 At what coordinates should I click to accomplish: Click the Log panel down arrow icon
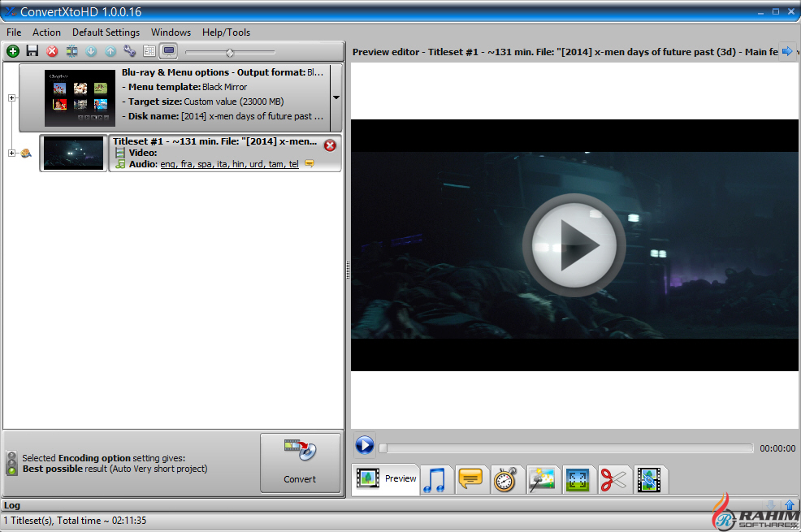tap(772, 505)
